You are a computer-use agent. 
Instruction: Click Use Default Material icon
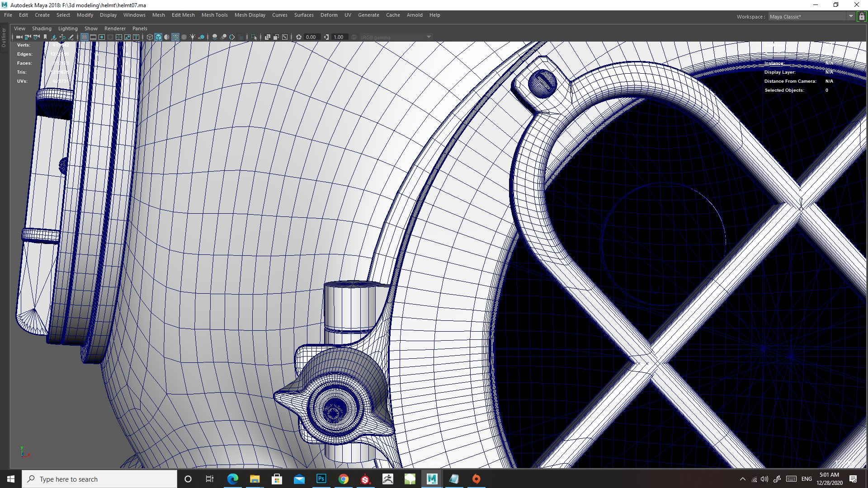click(167, 37)
